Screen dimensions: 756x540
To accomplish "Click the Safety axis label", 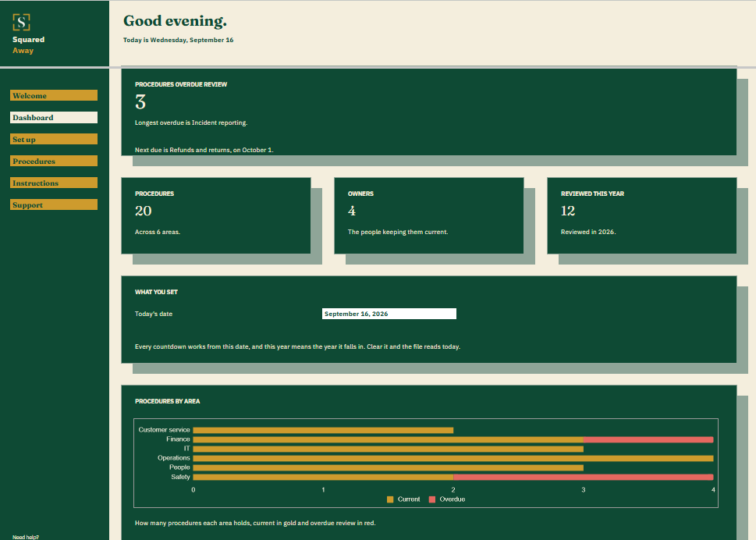I will tap(180, 477).
